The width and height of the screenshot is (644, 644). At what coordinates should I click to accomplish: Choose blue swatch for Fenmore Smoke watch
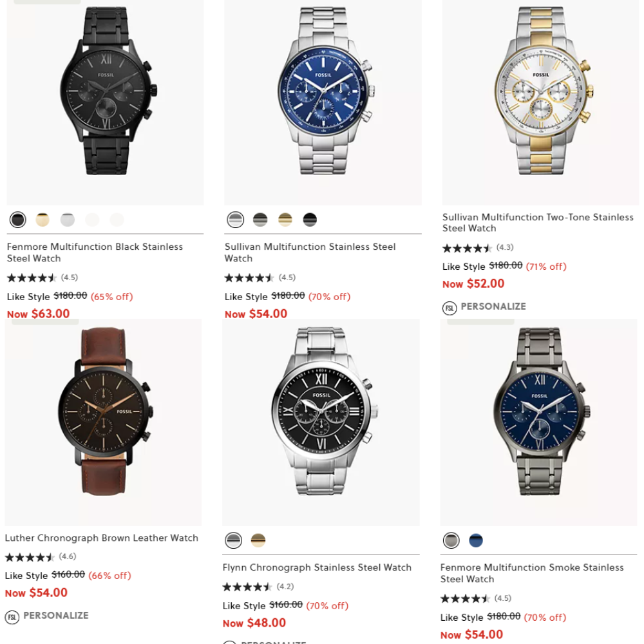tap(476, 540)
